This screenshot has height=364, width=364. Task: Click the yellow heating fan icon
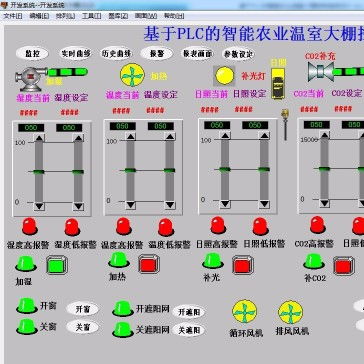click(x=133, y=75)
